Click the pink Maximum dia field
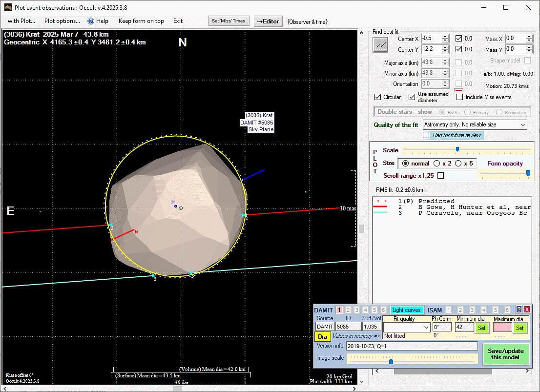540x392 pixels. click(x=502, y=327)
